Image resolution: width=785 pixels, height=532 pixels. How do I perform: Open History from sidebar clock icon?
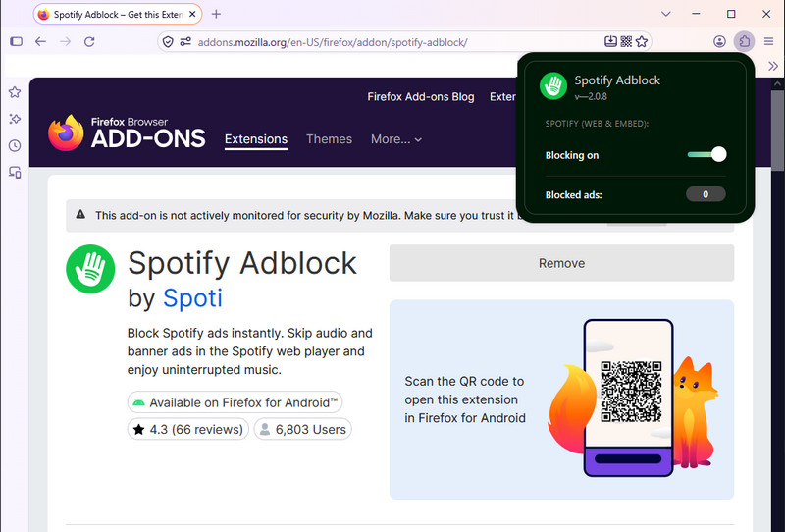point(15,146)
